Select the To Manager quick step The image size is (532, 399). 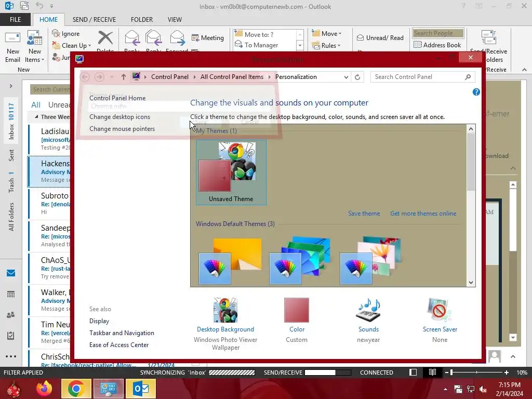pyautogui.click(x=261, y=45)
